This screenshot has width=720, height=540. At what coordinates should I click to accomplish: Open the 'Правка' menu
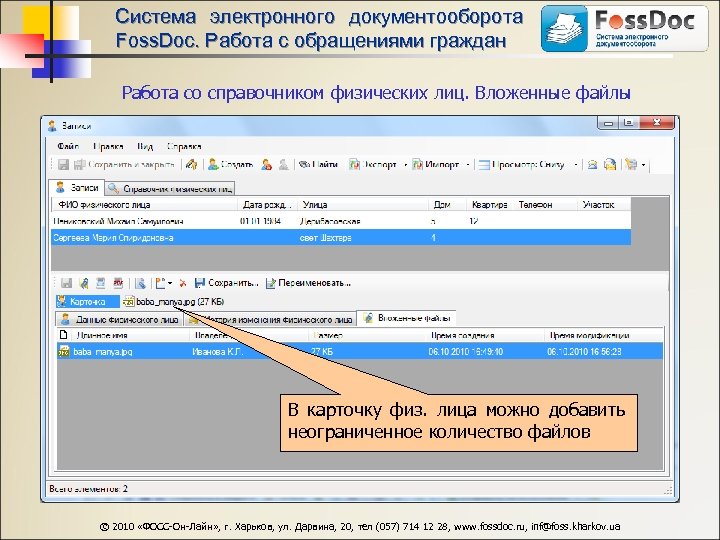(x=108, y=146)
